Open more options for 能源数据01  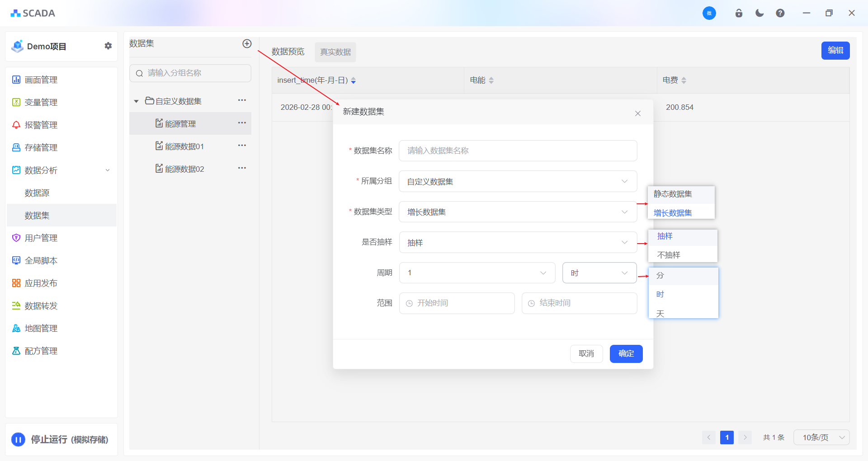click(x=242, y=146)
